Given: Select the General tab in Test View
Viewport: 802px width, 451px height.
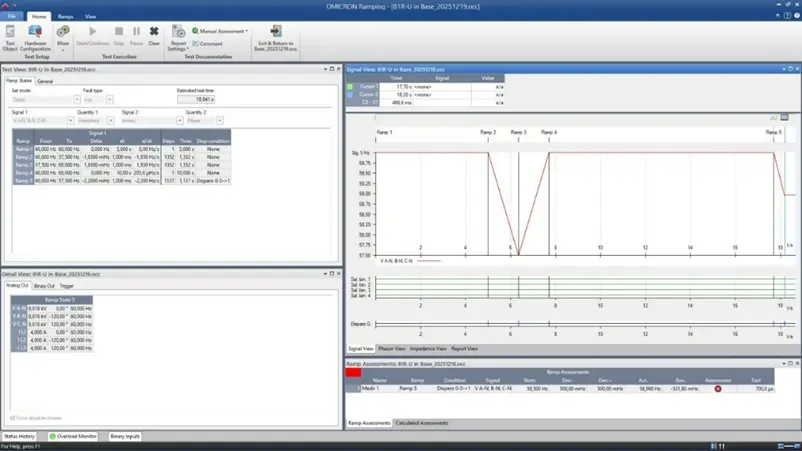Looking at the screenshot, I should [x=45, y=81].
